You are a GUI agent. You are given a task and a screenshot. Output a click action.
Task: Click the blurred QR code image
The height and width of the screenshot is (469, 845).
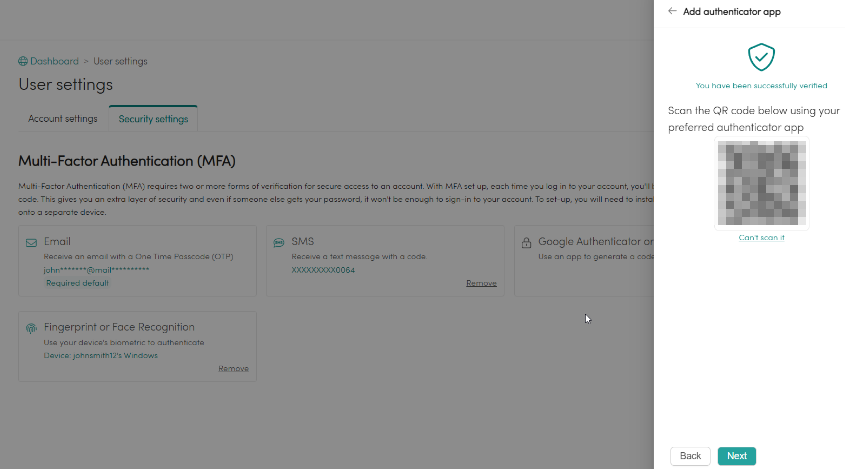(761, 183)
